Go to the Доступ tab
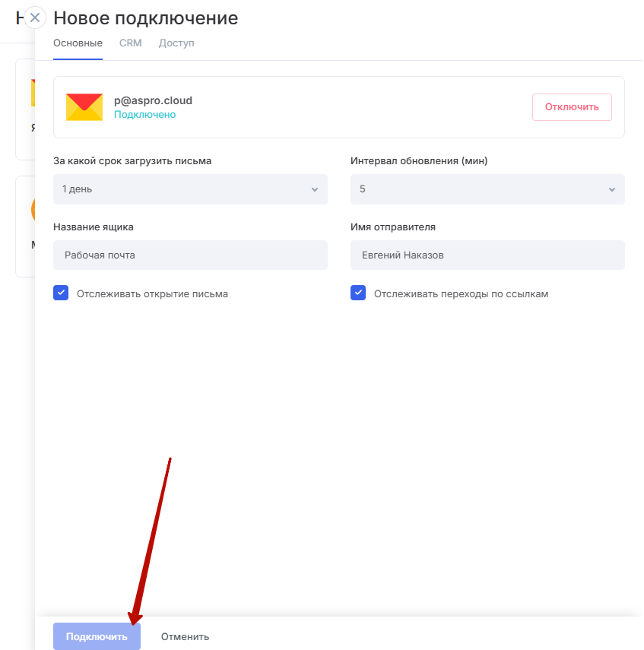This screenshot has height=650, width=644. coord(176,43)
